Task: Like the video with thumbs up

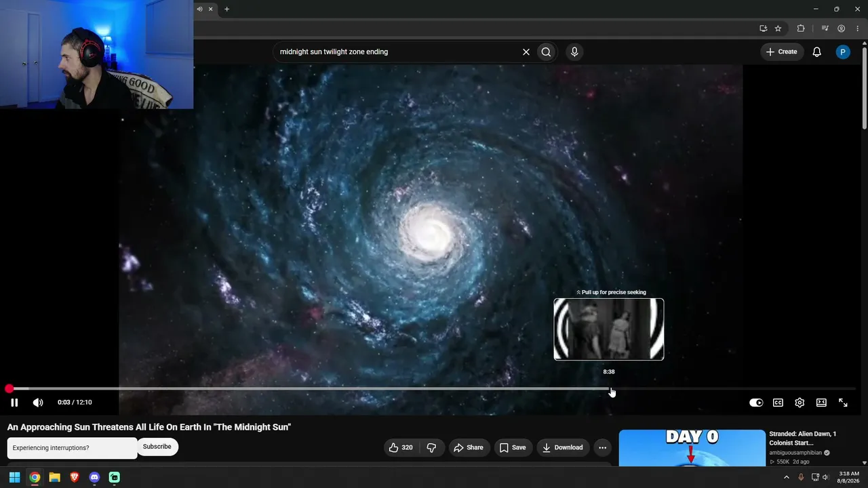Action: point(401,447)
